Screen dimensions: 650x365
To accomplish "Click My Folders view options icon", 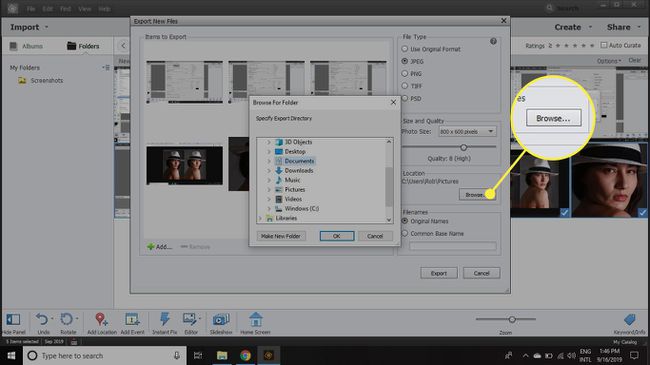I will 106,67.
